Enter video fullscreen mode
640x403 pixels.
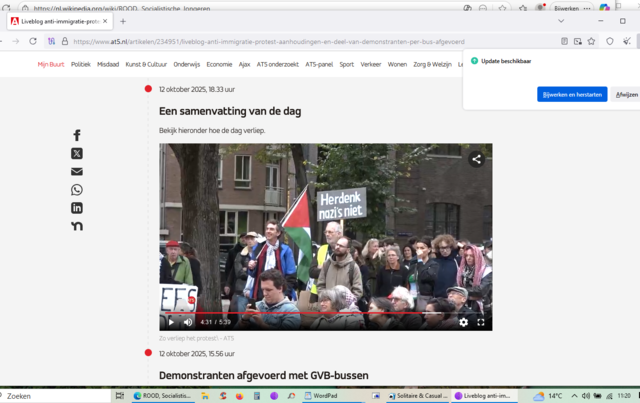click(481, 322)
